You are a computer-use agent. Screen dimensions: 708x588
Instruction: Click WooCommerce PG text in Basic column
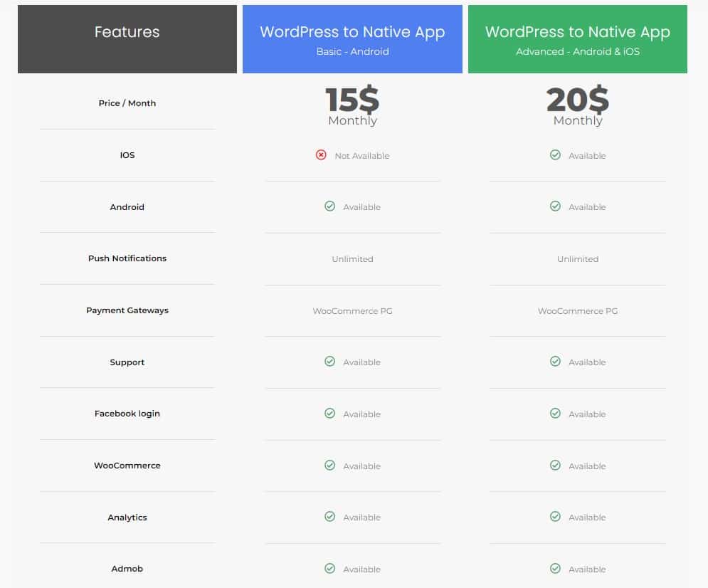352,311
